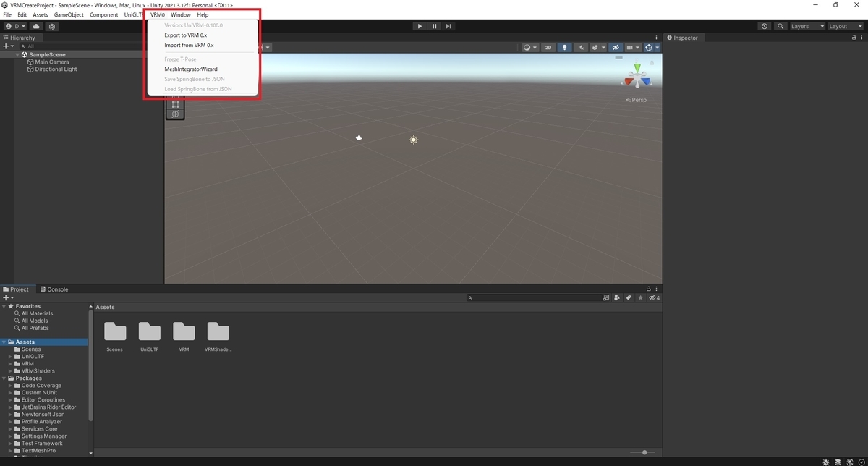Open the Layers dropdown

[x=806, y=26]
